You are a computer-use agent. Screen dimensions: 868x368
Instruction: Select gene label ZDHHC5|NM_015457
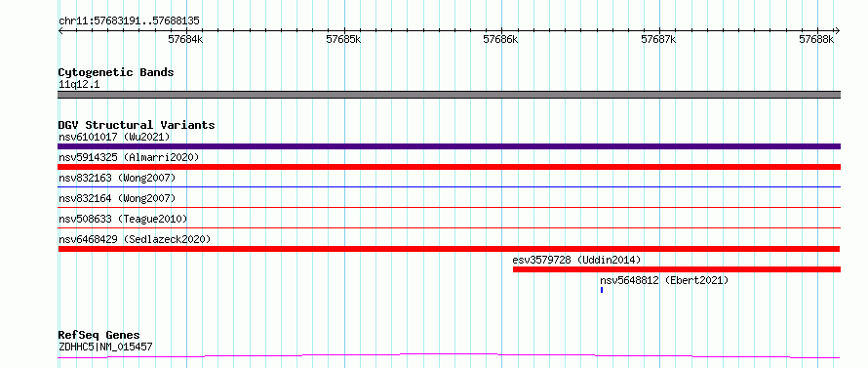pos(105,348)
